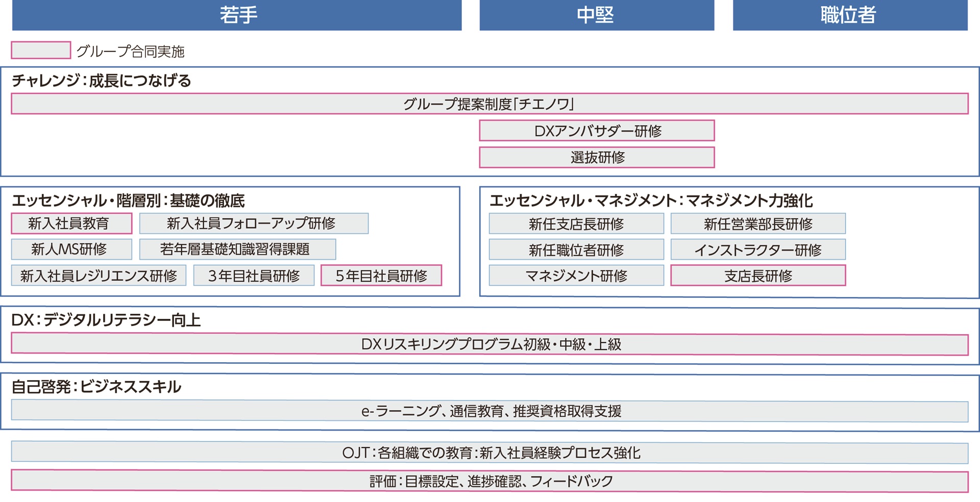Open the 新任支店長研修 box
The image size is (980, 502).
pos(576,224)
